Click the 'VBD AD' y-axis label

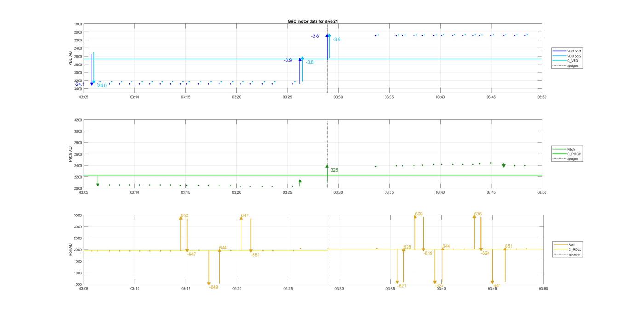[71, 58]
